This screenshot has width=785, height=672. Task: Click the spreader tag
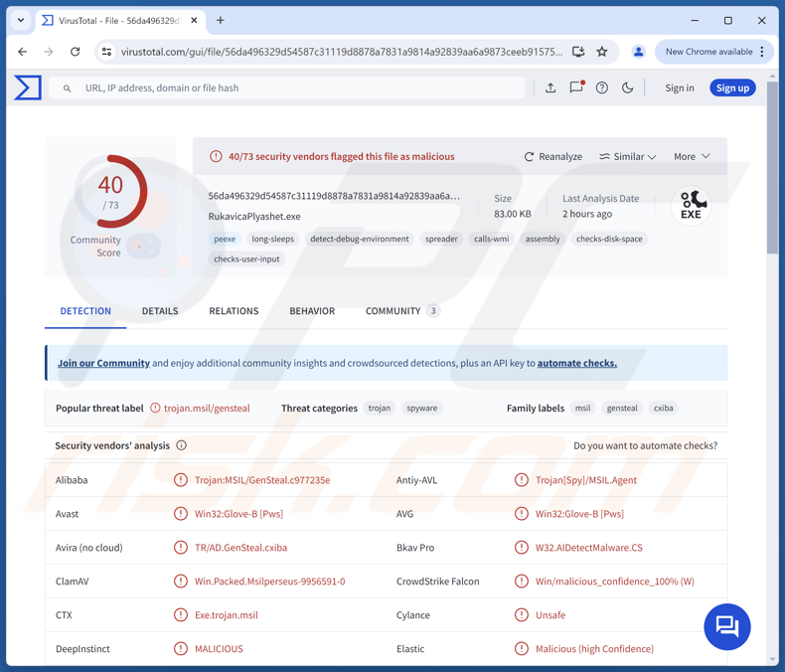441,239
